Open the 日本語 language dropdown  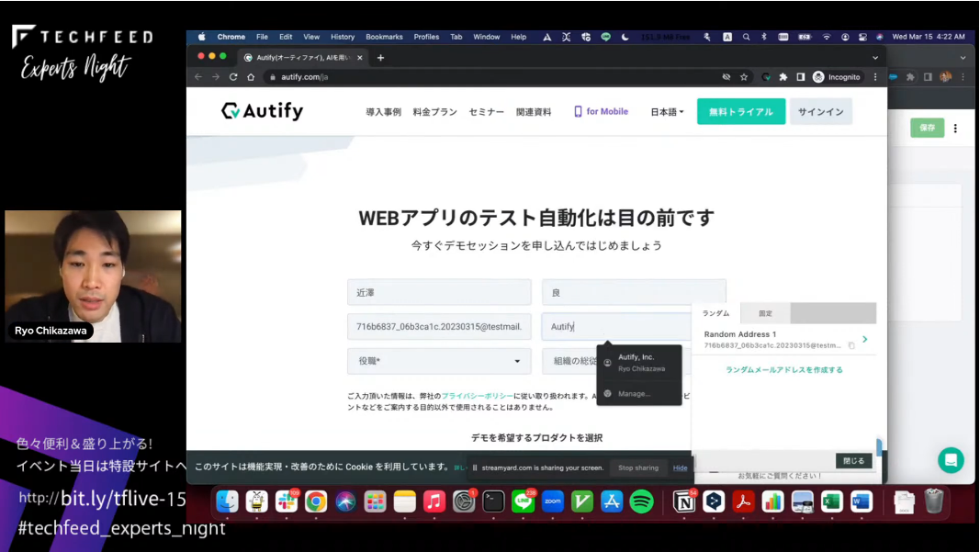click(x=667, y=112)
